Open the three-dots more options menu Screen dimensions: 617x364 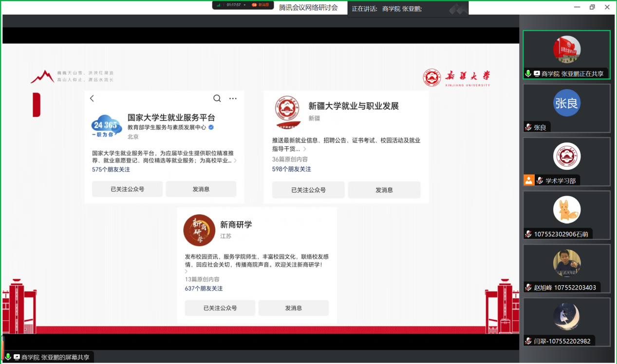(233, 98)
